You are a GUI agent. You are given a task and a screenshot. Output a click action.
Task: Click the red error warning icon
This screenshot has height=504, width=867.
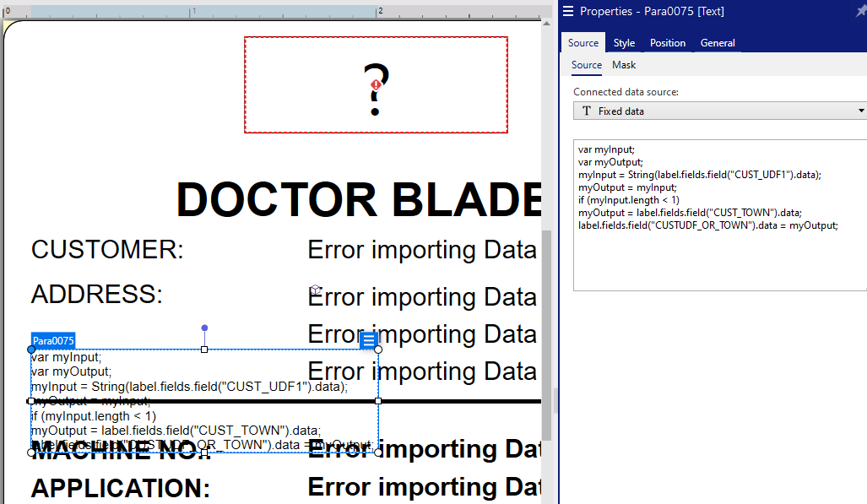pyautogui.click(x=376, y=85)
